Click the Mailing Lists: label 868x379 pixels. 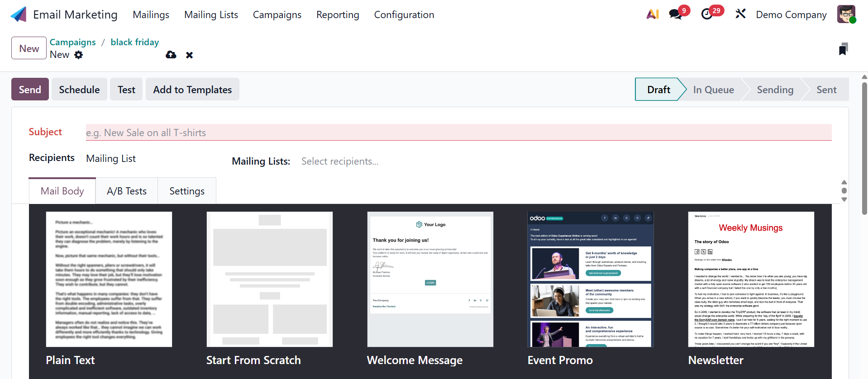(x=261, y=161)
